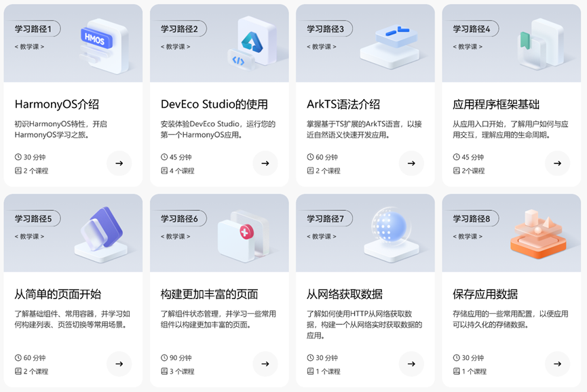Open 保存应用数据 with the arrow button
The height and width of the screenshot is (392, 587).
pyautogui.click(x=557, y=364)
